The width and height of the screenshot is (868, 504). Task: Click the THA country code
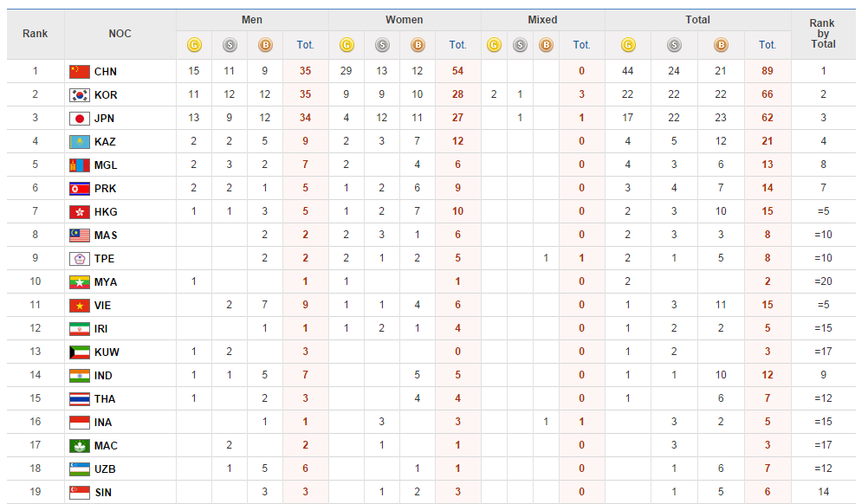(105, 399)
